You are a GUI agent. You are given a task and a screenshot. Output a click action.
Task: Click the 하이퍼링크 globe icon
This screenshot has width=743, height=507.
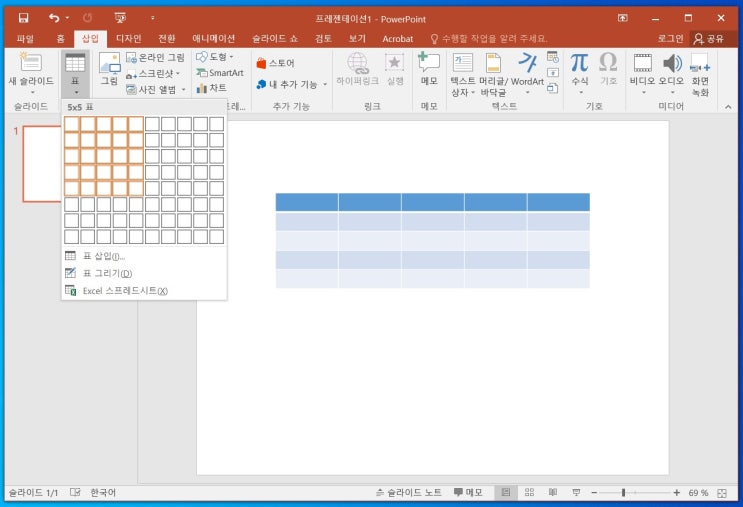pos(357,63)
